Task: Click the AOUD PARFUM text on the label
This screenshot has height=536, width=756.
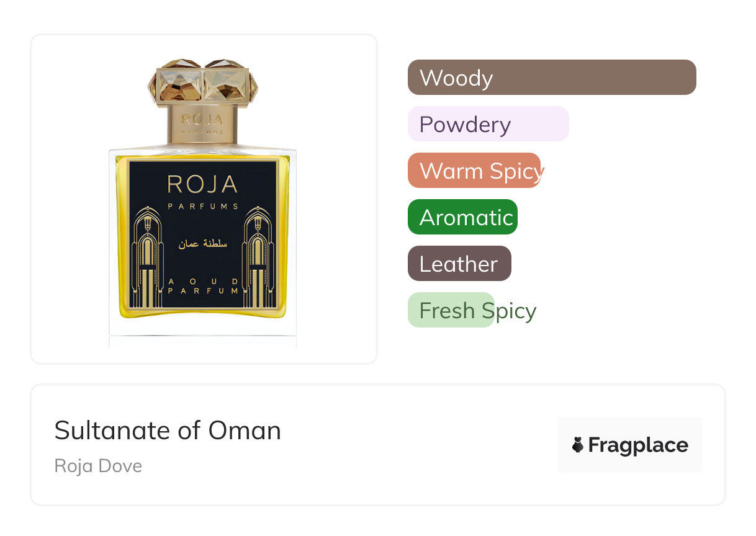Action: point(203,286)
